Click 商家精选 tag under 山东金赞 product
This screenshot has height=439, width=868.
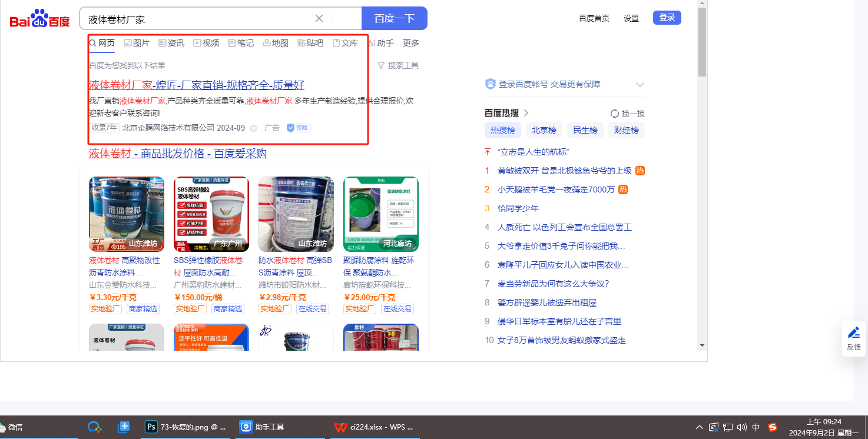coord(143,309)
